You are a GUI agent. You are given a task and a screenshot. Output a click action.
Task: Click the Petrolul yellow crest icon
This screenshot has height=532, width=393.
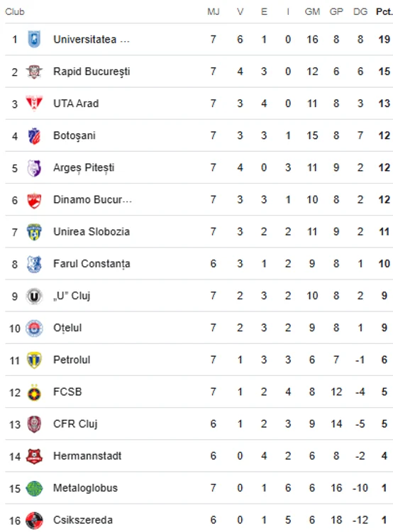coord(34,360)
